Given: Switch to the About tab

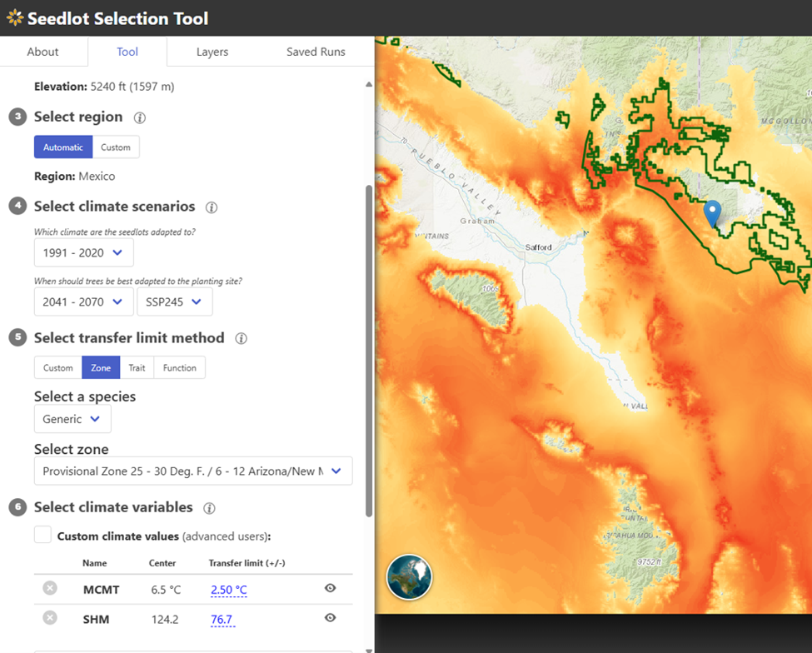Looking at the screenshot, I should point(43,52).
